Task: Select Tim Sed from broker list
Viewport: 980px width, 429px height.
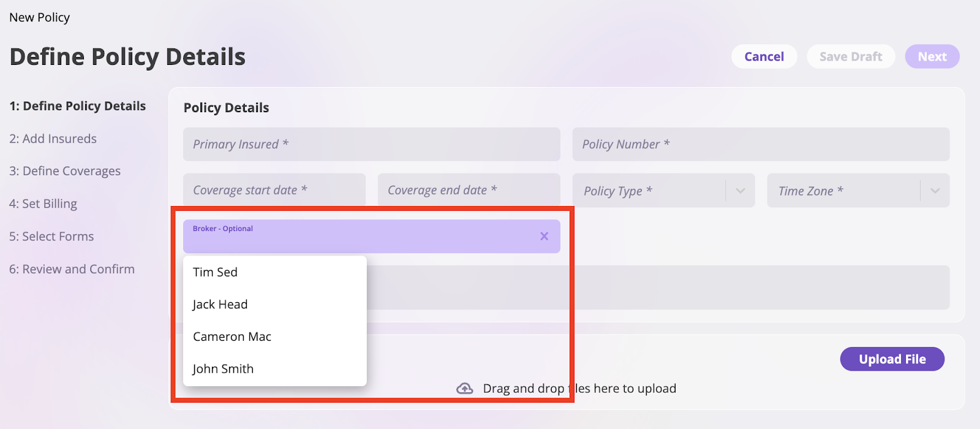Action: pyautogui.click(x=275, y=272)
